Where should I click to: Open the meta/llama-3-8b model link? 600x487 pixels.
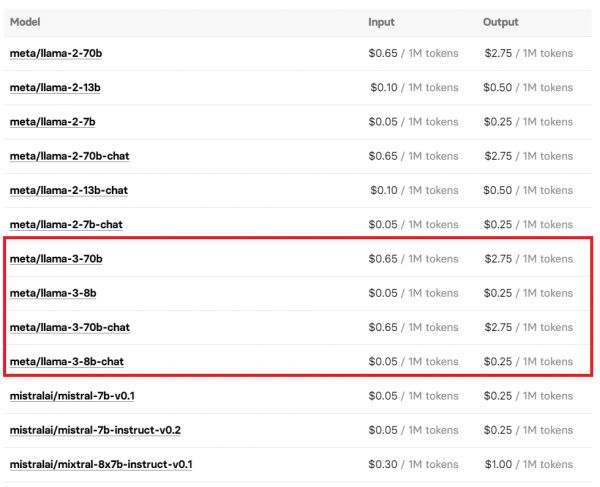pyautogui.click(x=53, y=293)
